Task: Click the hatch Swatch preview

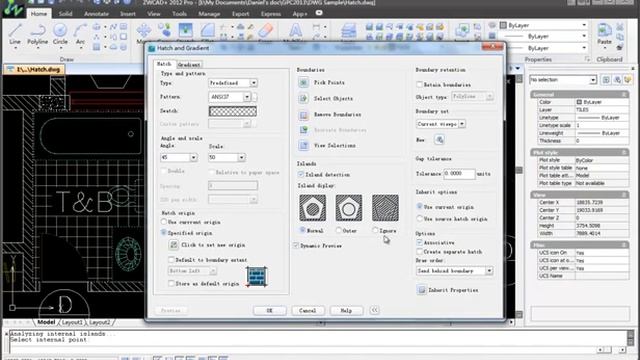Action: pyautogui.click(x=233, y=111)
